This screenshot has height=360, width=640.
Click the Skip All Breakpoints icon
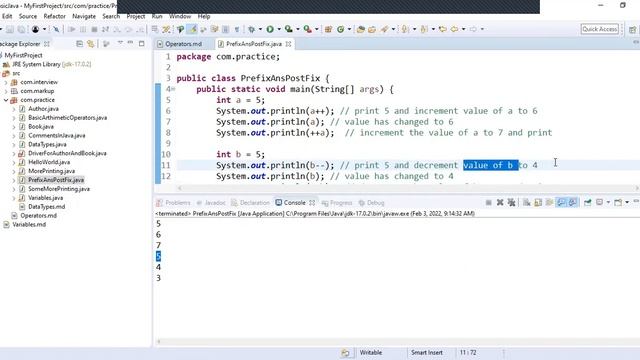coord(56,29)
